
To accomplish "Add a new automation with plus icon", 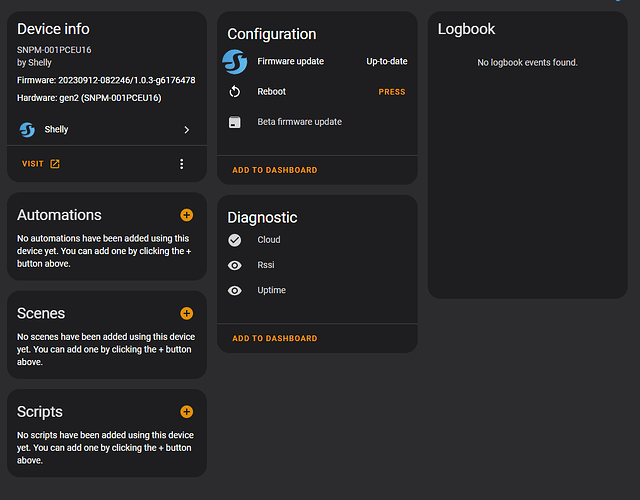I will click(x=186, y=215).
